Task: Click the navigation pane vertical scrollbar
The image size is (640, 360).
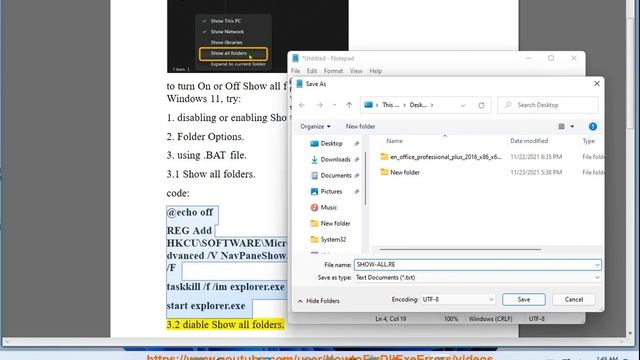Action: pos(365,178)
